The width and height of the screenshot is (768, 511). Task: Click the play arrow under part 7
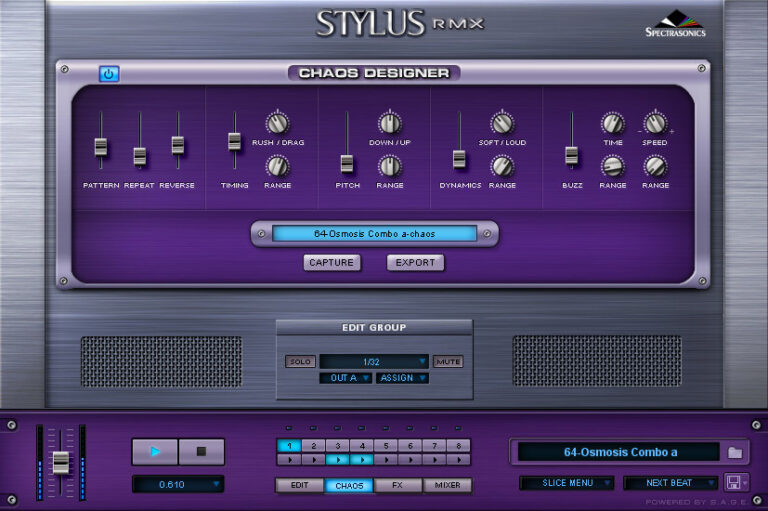tap(434, 460)
